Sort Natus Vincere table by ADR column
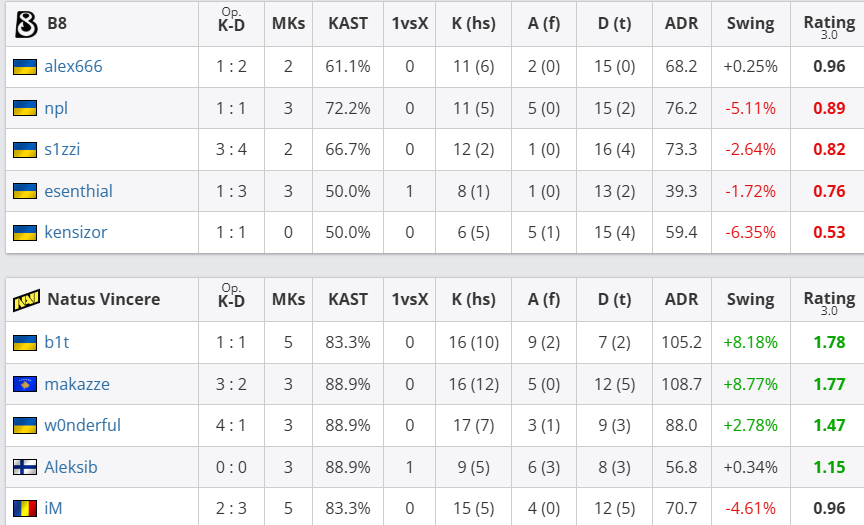This screenshot has height=525, width=864. coord(681,299)
